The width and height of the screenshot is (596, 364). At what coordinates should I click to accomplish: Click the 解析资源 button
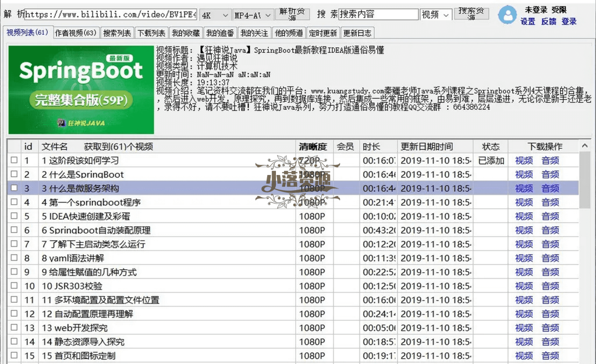[x=292, y=15]
